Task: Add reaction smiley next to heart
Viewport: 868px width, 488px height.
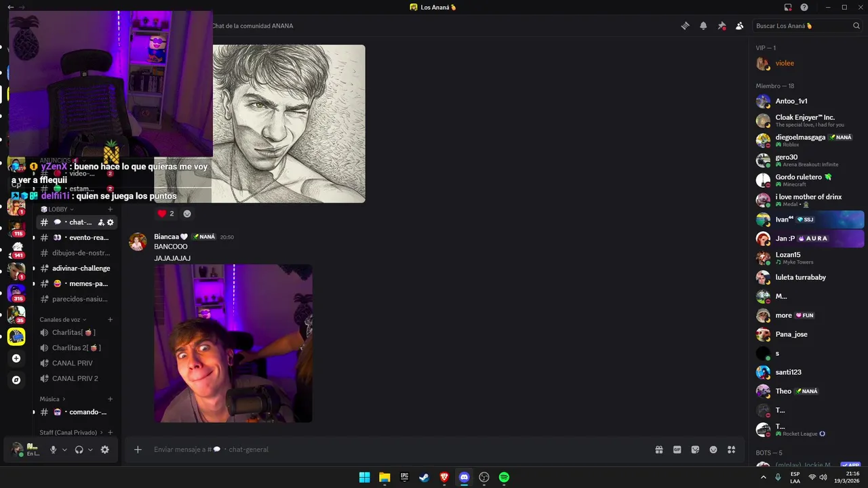Action: pyautogui.click(x=187, y=213)
